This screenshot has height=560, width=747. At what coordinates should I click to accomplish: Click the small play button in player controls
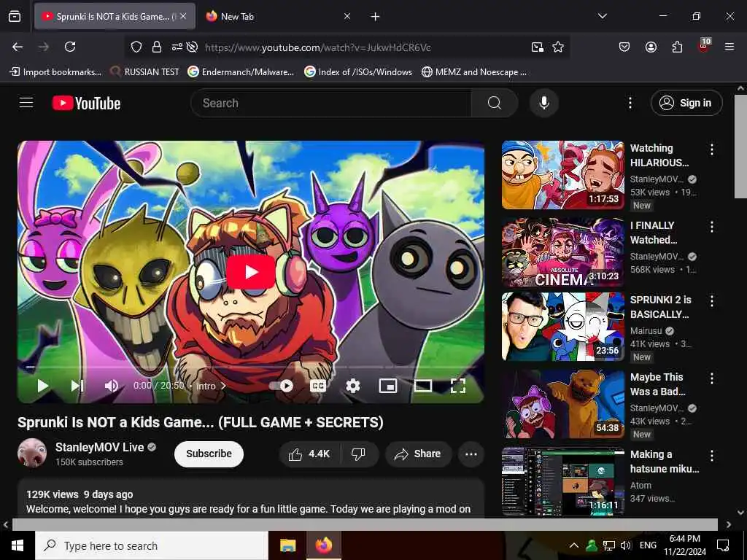coord(43,386)
